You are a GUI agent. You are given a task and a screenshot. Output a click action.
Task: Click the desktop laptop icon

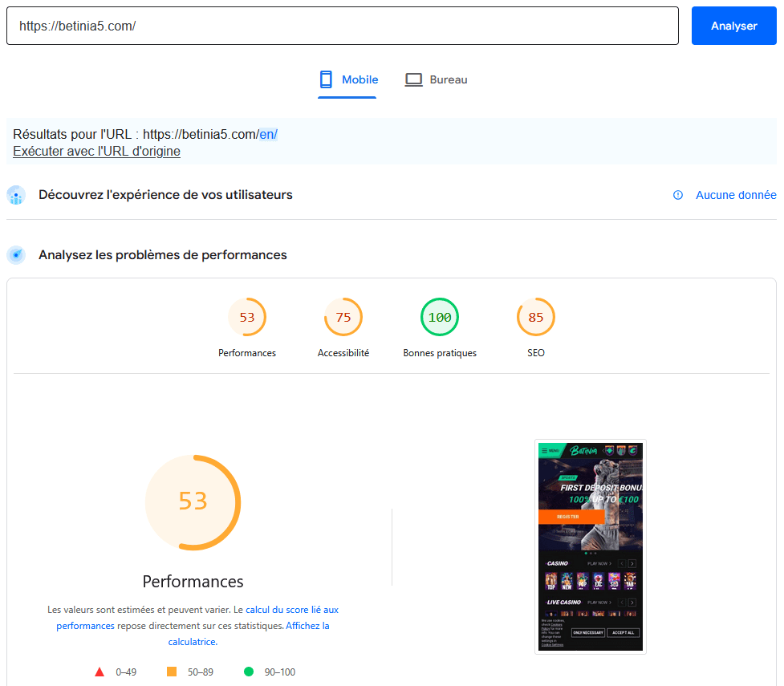pos(413,80)
